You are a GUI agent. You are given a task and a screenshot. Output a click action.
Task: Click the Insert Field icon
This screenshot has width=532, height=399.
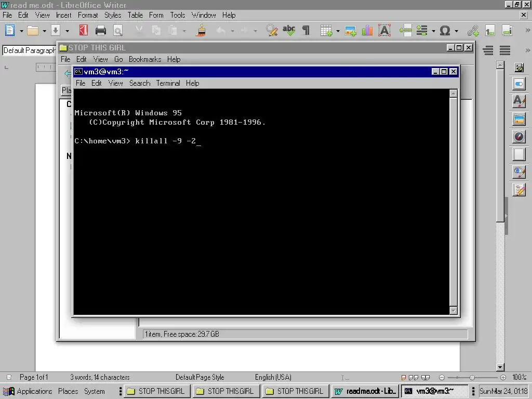pos(422,31)
